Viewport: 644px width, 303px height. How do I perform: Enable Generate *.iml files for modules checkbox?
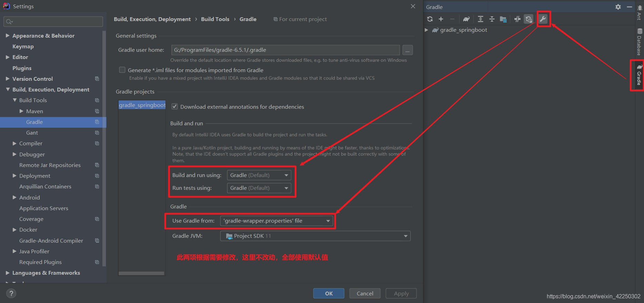[x=122, y=70]
